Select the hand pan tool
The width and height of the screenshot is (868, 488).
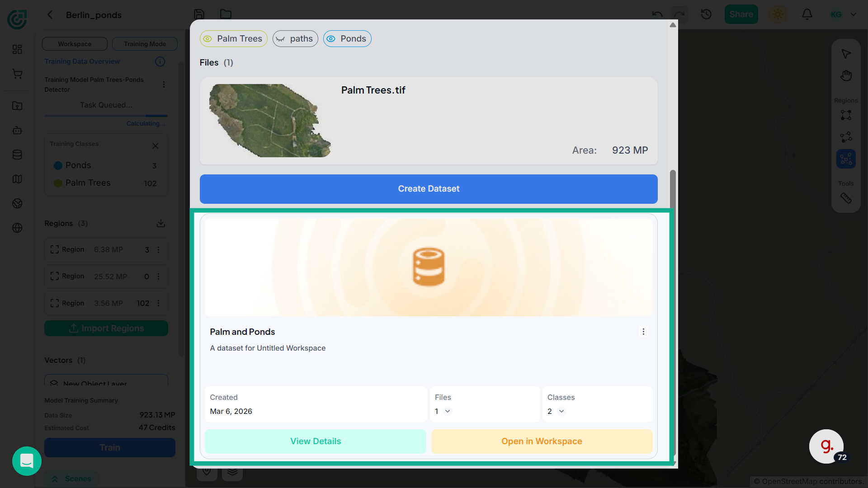click(x=846, y=75)
